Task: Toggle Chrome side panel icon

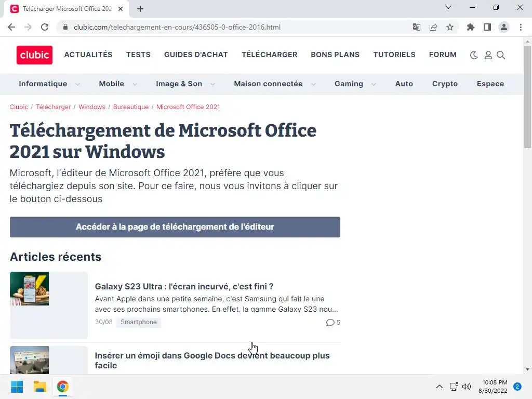Action: click(x=487, y=27)
